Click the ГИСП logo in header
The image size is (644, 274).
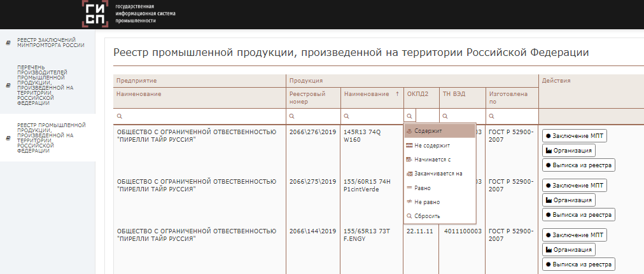[x=95, y=13]
